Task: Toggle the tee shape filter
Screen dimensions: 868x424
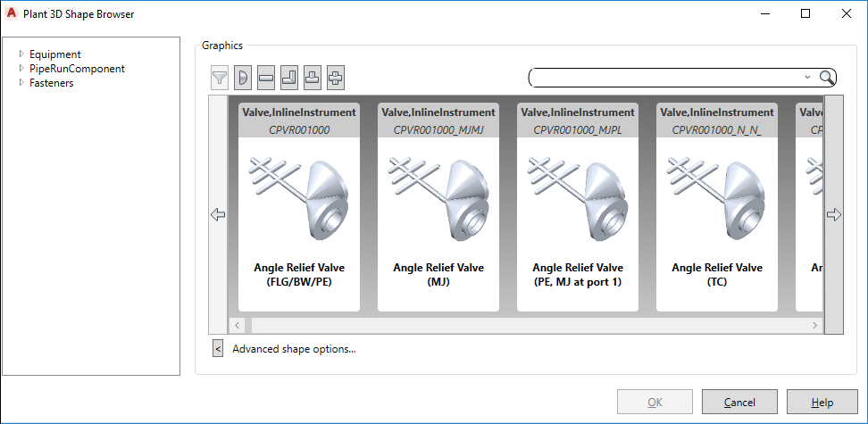Action: click(x=313, y=78)
